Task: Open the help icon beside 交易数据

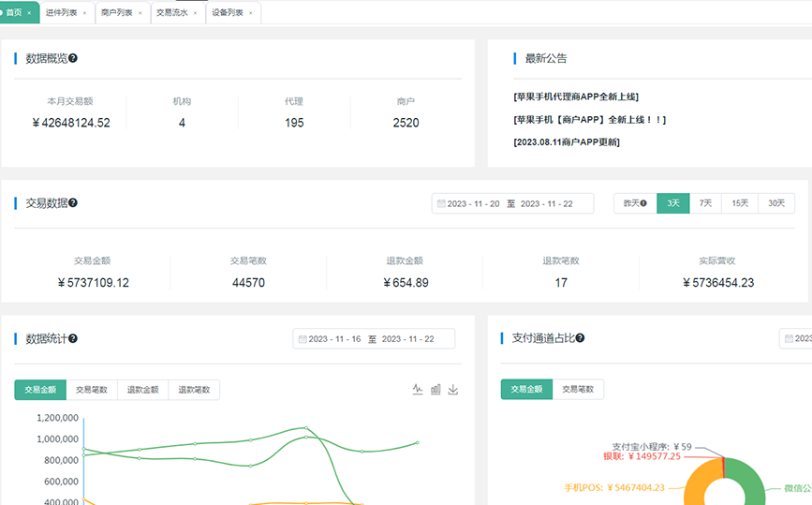Action: click(x=73, y=202)
